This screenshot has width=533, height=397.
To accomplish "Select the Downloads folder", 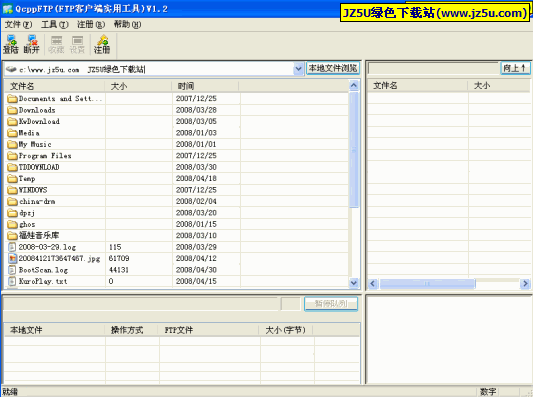I will point(32,110).
